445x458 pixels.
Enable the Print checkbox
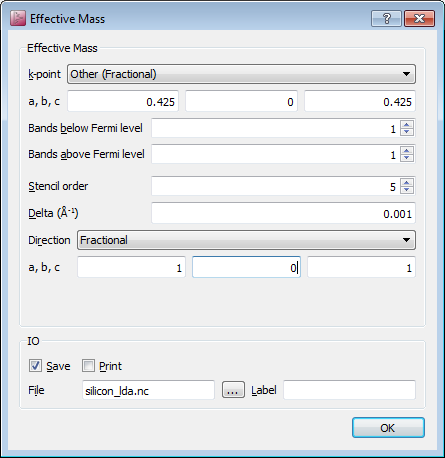click(88, 366)
